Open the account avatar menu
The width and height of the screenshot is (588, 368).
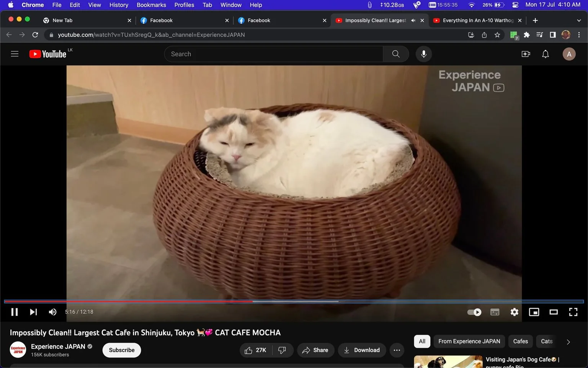point(569,54)
